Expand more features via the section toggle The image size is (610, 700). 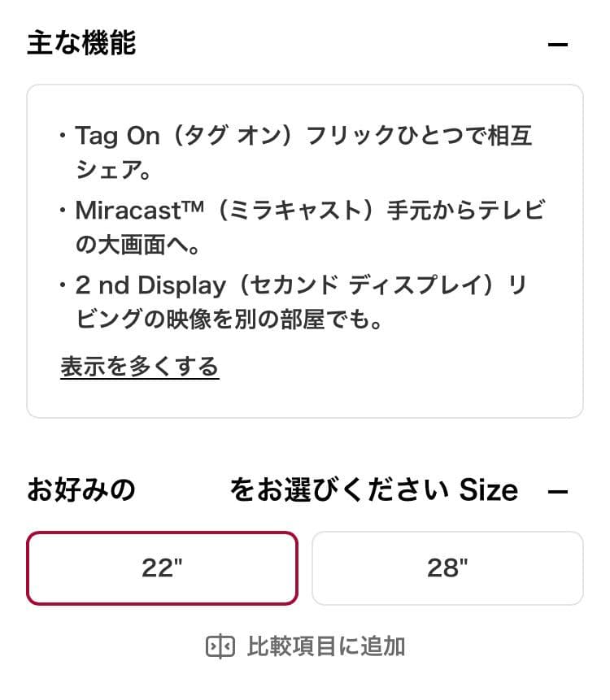pyautogui.click(x=139, y=367)
